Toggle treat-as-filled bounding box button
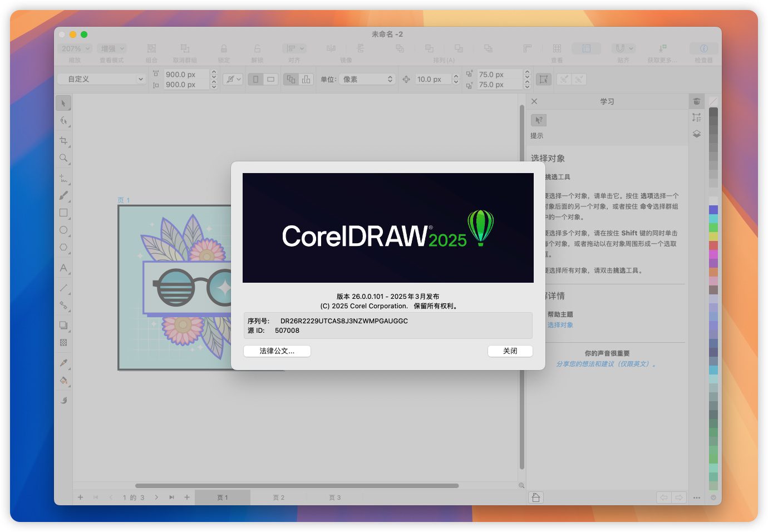This screenshot has height=532, width=768. point(543,80)
